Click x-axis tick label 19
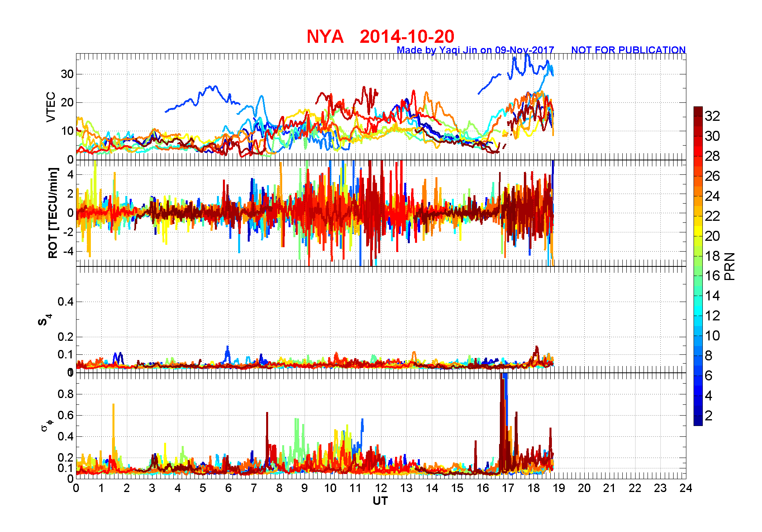Viewport: 762px width, 532px height. (559, 488)
